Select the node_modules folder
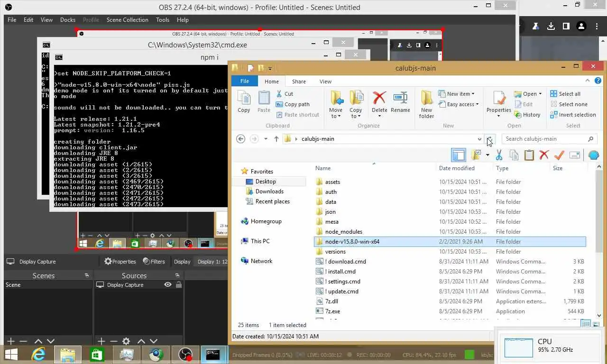 (343, 232)
